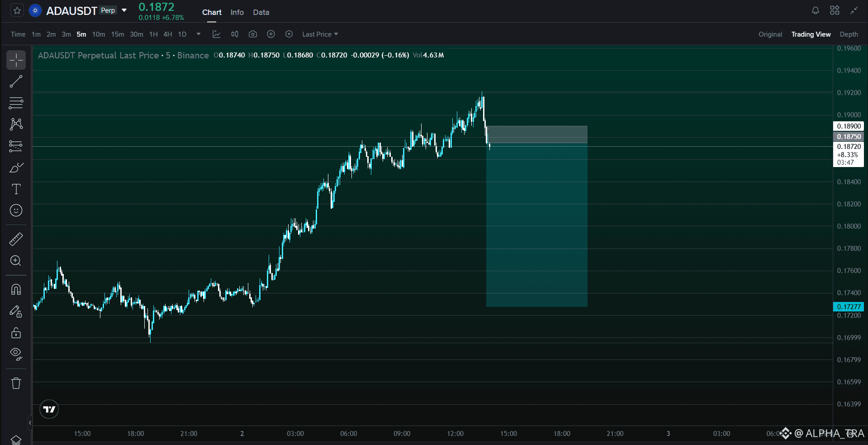Open the chart layout grid icon
This screenshot has width=868, height=445.
835,10
